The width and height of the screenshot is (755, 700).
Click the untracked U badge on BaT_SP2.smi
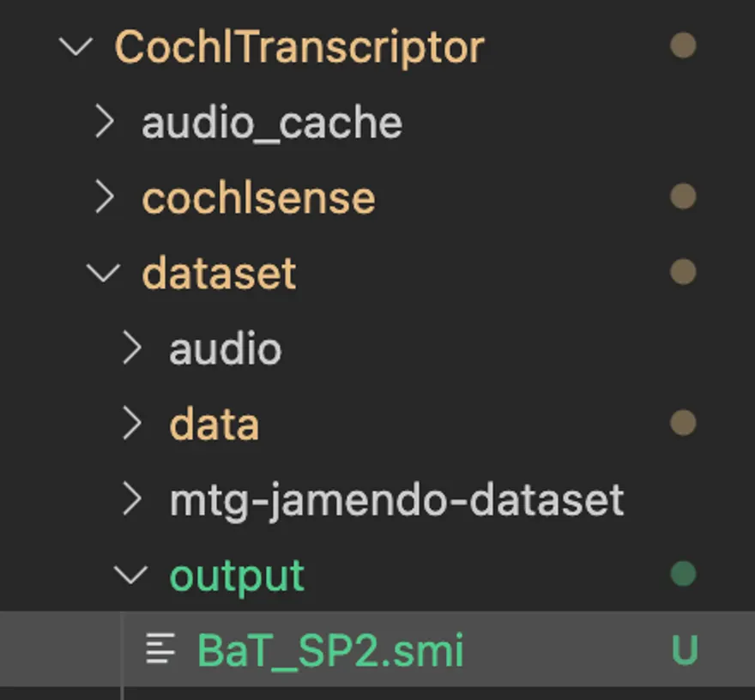point(684,651)
